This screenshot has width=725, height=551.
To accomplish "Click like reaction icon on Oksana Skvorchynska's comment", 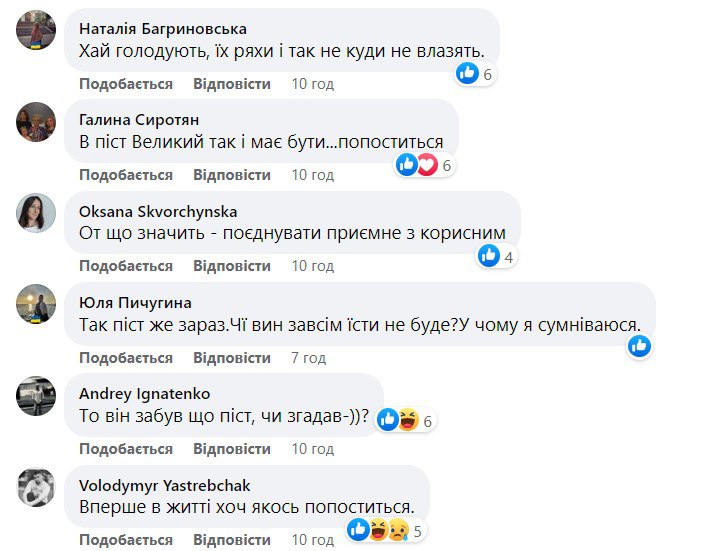I will 489,256.
